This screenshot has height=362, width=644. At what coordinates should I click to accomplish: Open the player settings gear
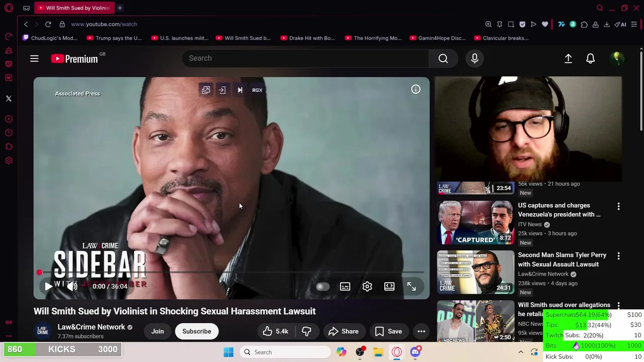coord(367,287)
